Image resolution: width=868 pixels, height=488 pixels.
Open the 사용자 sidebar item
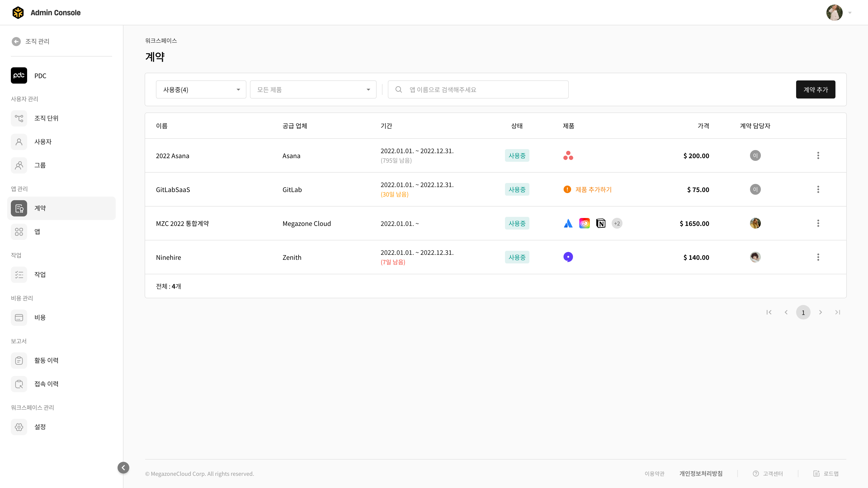61,142
